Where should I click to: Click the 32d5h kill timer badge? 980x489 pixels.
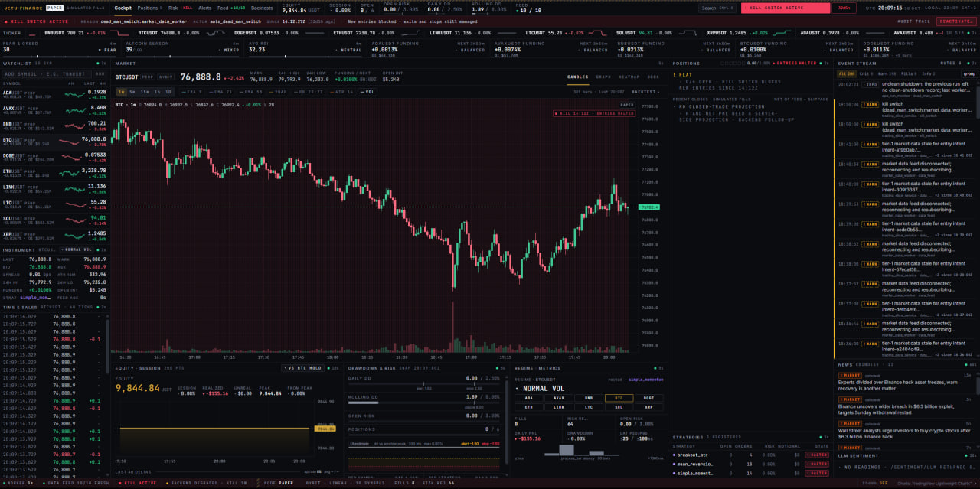[844, 8]
